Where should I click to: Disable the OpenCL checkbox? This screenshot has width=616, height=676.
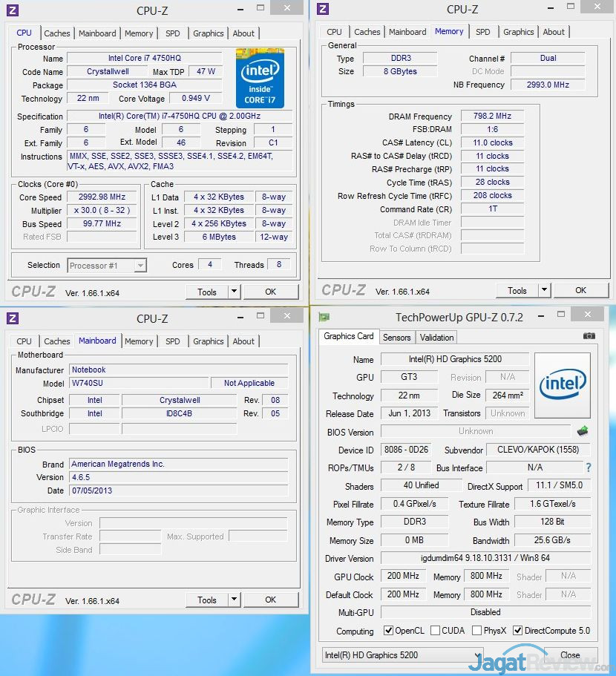click(x=389, y=631)
